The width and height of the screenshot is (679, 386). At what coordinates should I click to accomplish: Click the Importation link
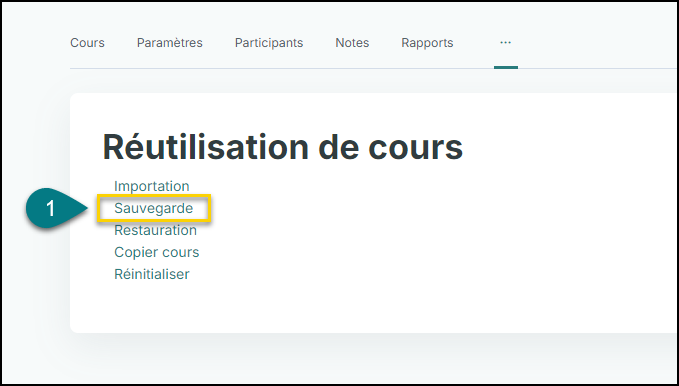point(152,186)
